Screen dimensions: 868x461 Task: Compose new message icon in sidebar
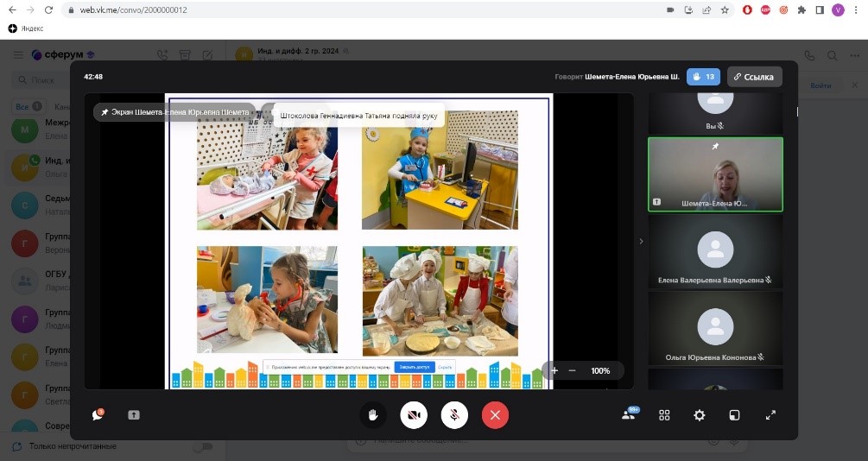click(207, 54)
